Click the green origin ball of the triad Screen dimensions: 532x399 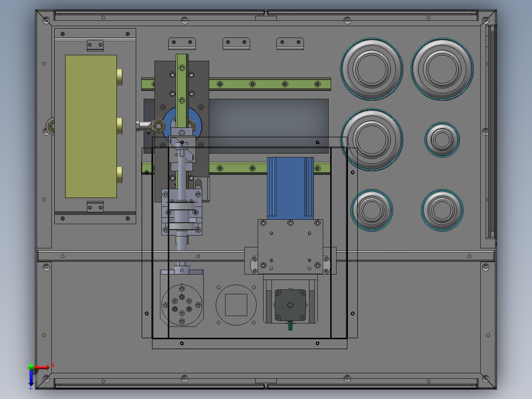[x=31, y=367]
